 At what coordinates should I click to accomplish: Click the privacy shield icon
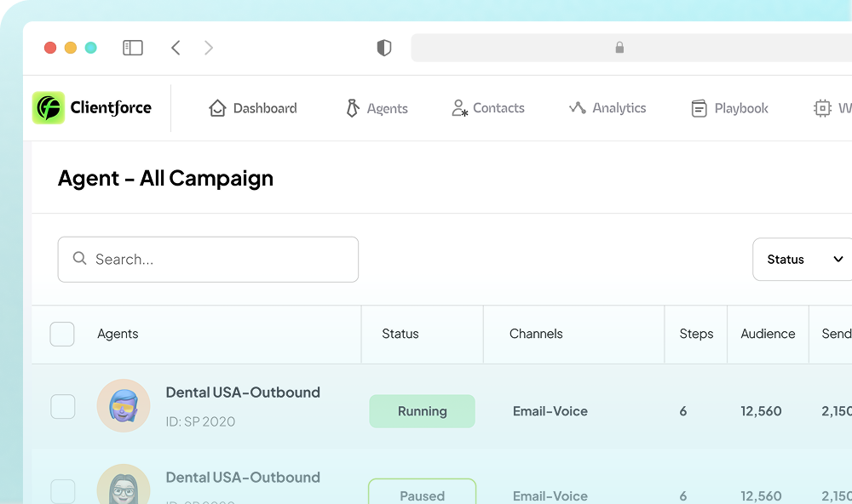384,48
